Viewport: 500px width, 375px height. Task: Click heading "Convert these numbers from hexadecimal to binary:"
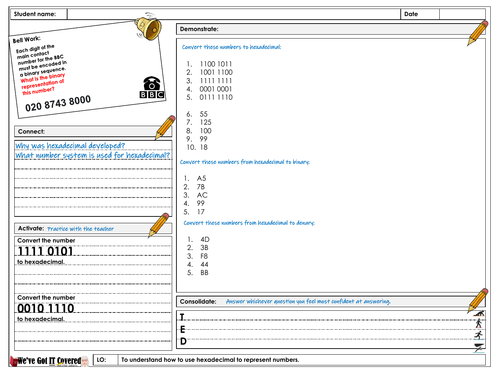point(245,162)
